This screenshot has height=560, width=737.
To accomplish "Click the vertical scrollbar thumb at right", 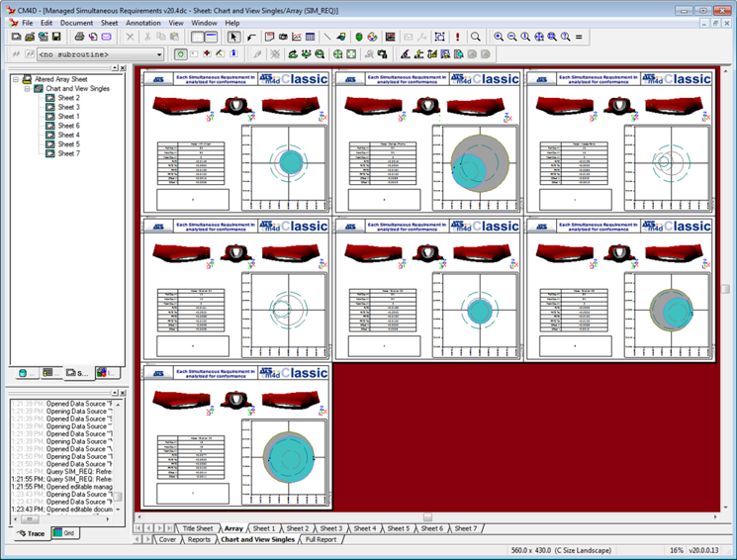I will pos(726,289).
